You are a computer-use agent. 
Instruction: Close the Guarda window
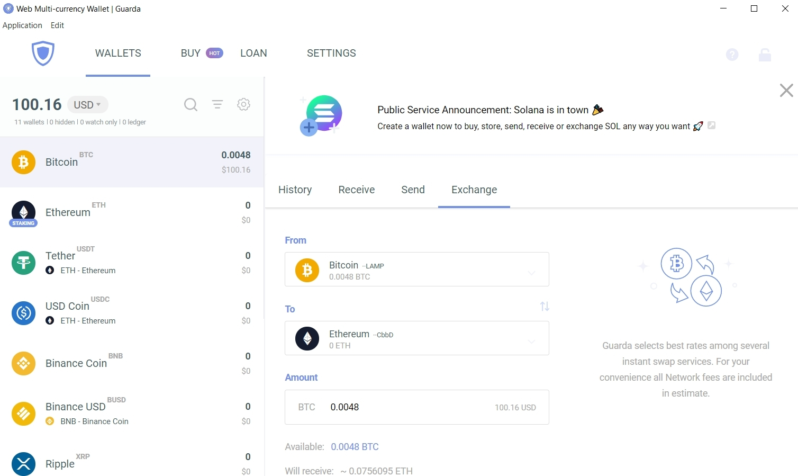(785, 9)
